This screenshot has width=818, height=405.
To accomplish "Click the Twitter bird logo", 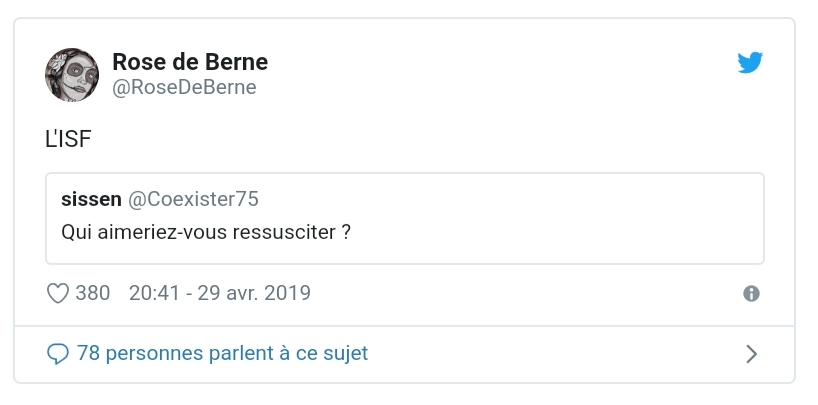I will 750,63.
